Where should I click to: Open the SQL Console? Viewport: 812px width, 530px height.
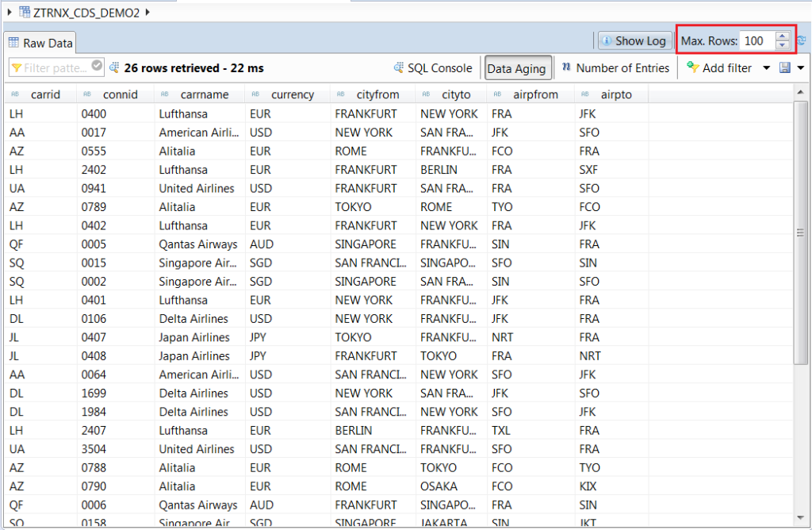pos(433,68)
